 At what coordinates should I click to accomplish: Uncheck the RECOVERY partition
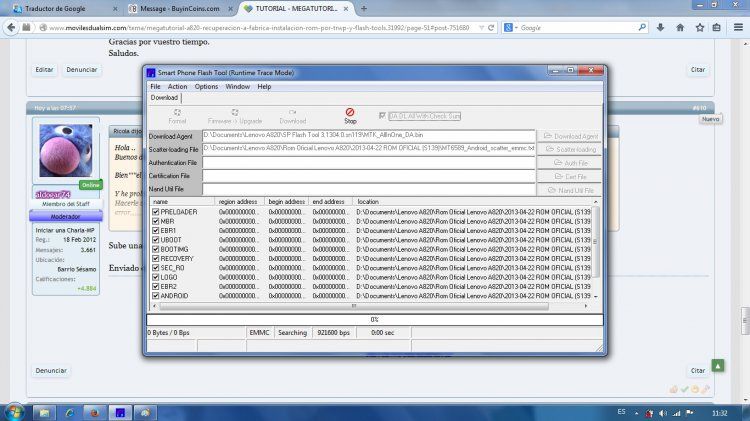pos(155,258)
